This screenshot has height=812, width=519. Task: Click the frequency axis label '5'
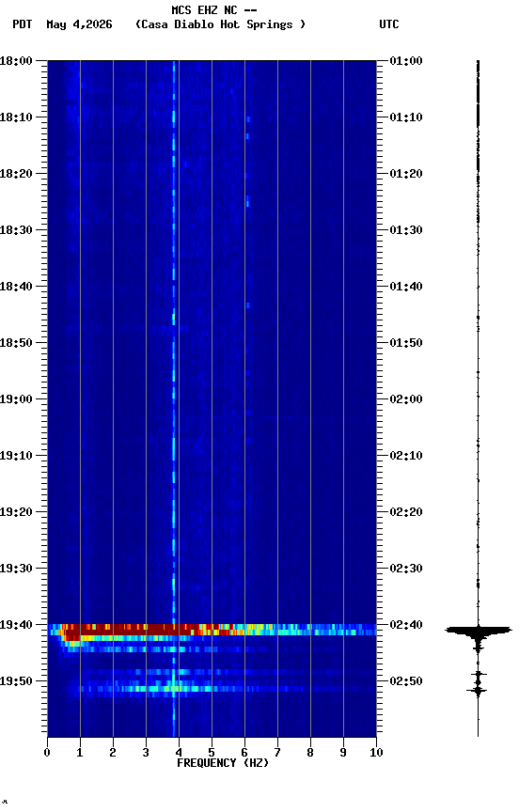(x=212, y=753)
